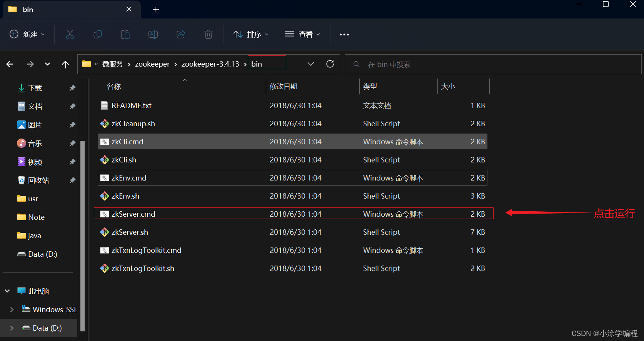Click the Rename icon in toolbar
This screenshot has width=644, height=341.
[153, 34]
